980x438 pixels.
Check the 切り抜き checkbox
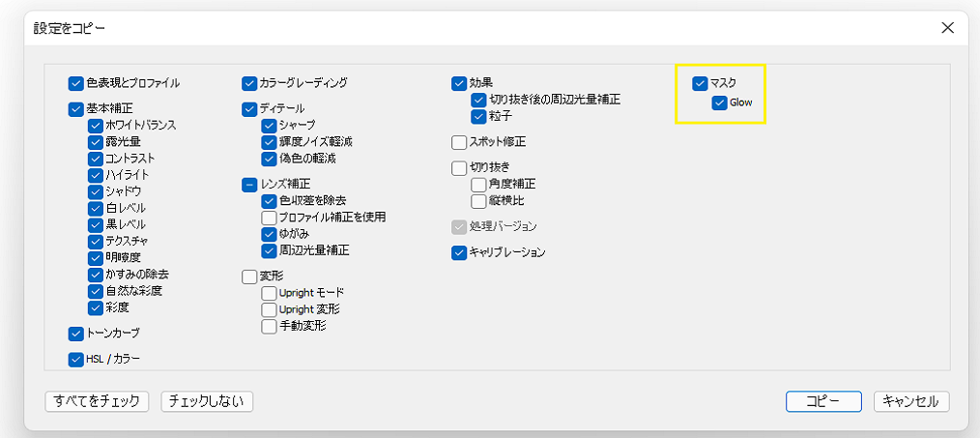[x=459, y=167]
